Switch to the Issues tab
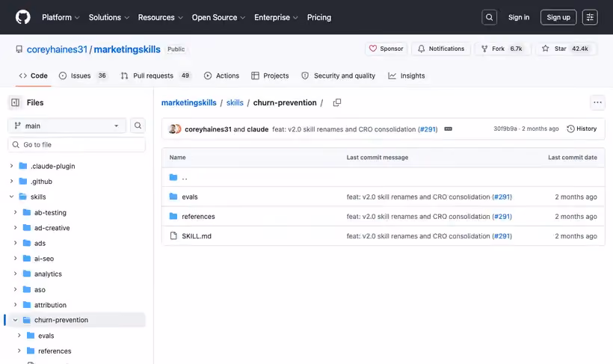The width and height of the screenshot is (613, 364). 82,75
